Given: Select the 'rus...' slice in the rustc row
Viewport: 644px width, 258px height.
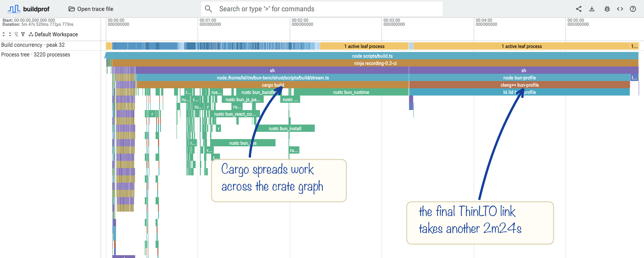Looking at the screenshot, I should (x=216, y=92).
